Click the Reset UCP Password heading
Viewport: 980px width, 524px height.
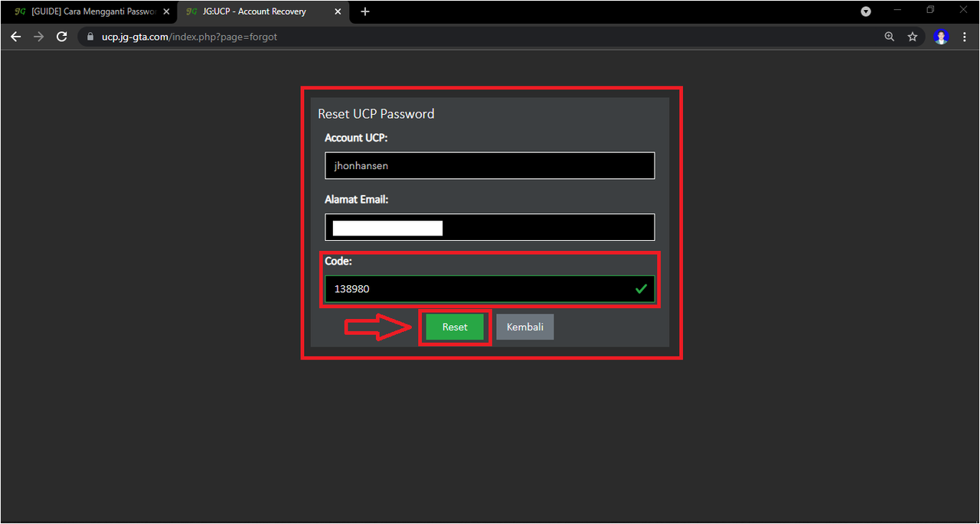coord(376,114)
